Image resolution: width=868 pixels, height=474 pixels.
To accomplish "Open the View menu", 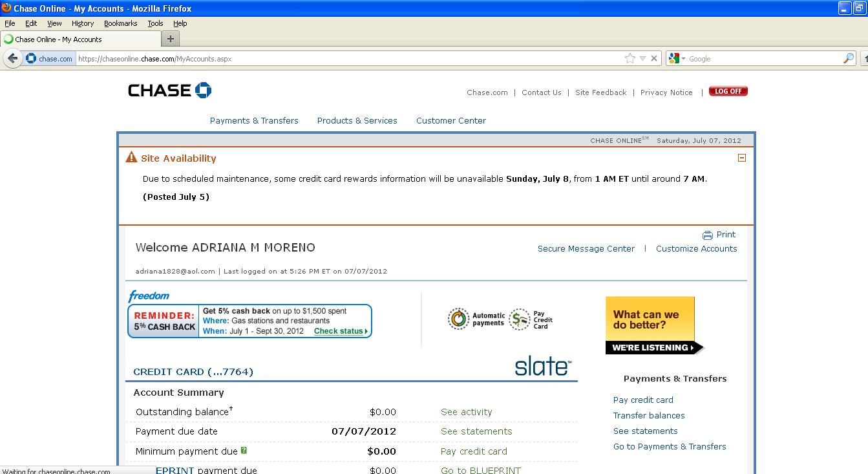I will click(54, 23).
